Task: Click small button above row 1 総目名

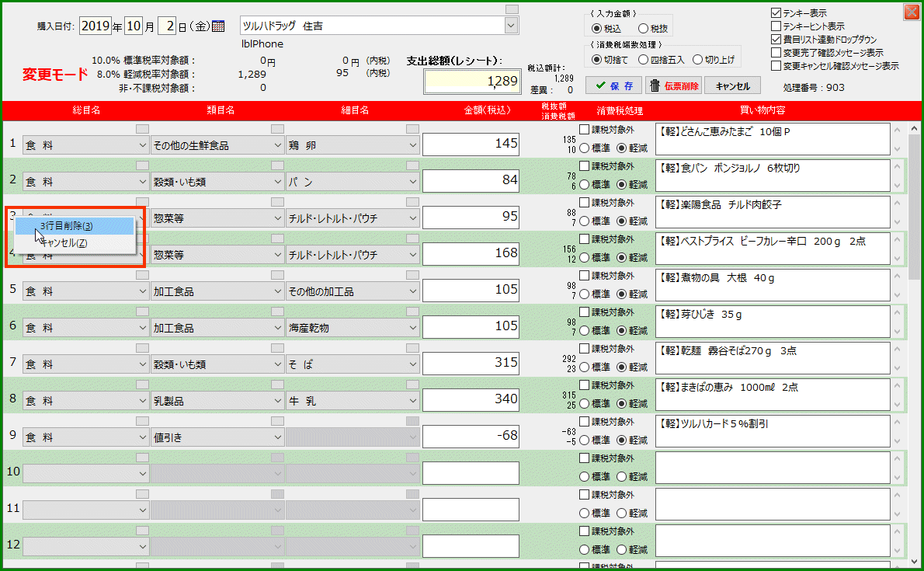Action: [142, 129]
